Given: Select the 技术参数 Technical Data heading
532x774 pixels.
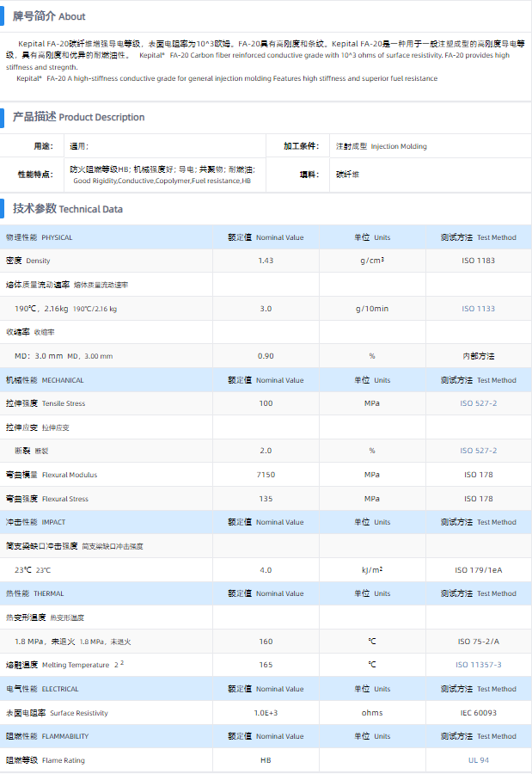Looking at the screenshot, I should tap(67, 209).
